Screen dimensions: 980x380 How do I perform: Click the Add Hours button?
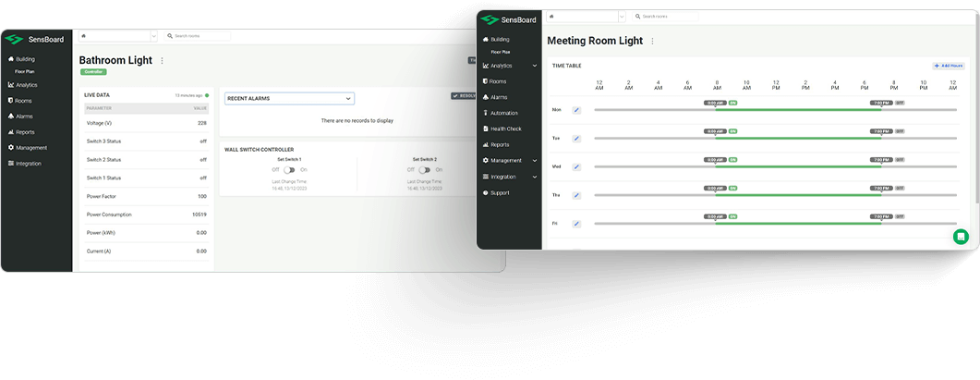[949, 66]
